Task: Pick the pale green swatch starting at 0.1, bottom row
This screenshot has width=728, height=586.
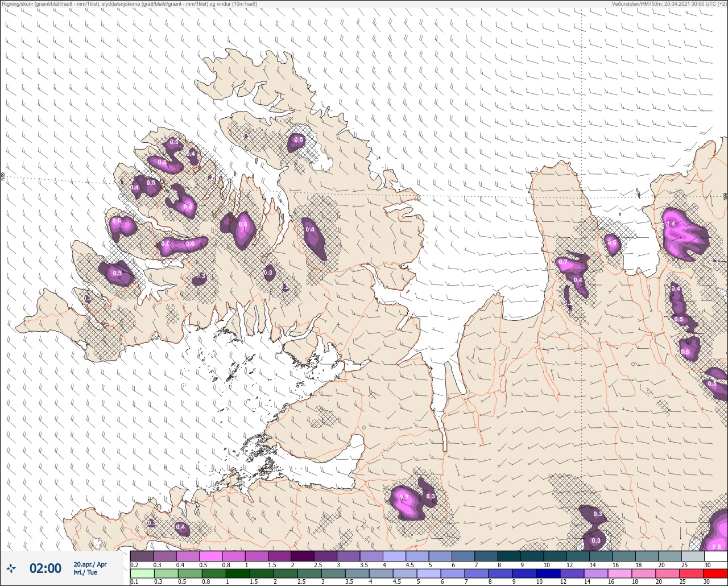Action: click(142, 573)
